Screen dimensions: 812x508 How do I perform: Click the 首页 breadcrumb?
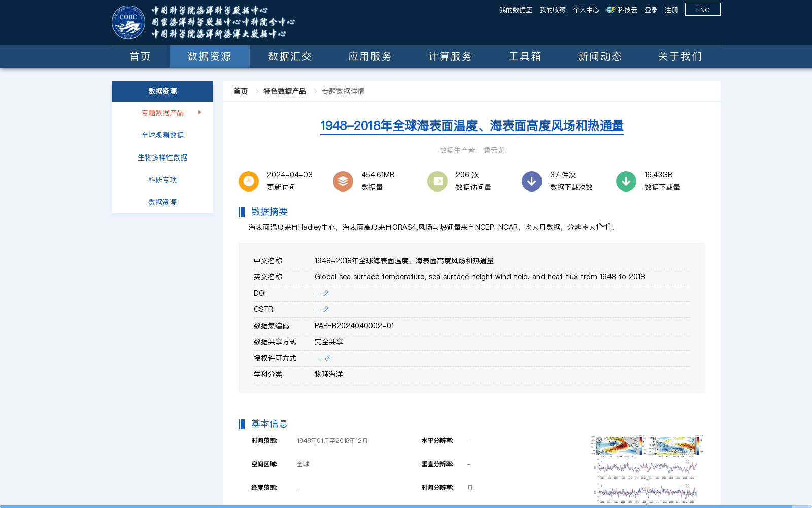241,91
